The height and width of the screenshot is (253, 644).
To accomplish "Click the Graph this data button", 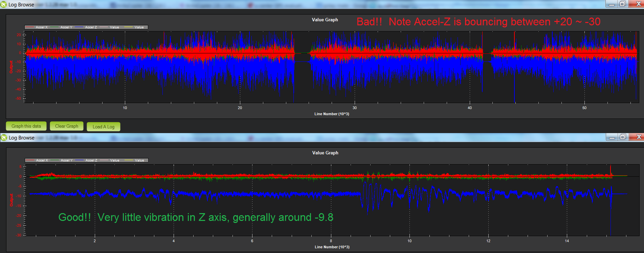I will (x=26, y=126).
